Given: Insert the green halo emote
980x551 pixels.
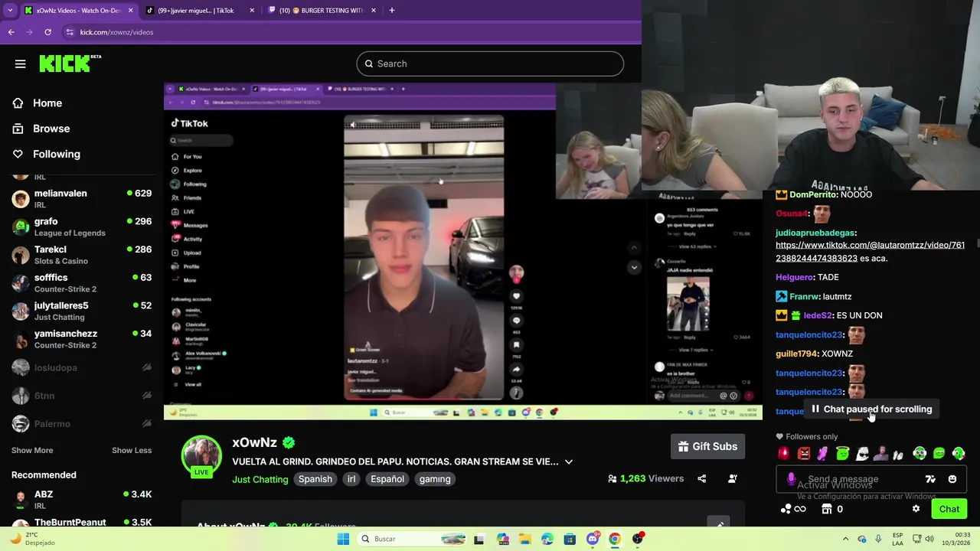Looking at the screenshot, I should pyautogui.click(x=842, y=454).
